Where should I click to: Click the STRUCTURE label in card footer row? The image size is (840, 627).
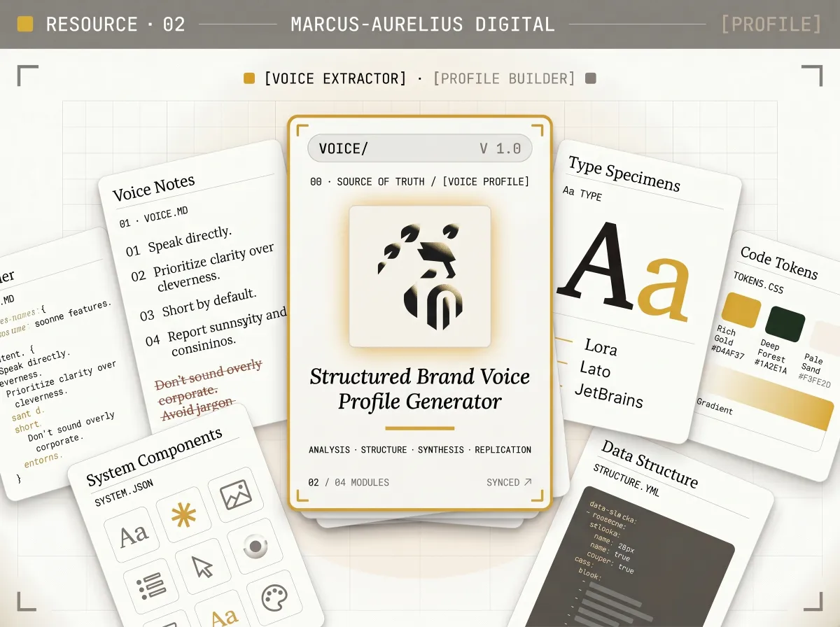tap(384, 450)
